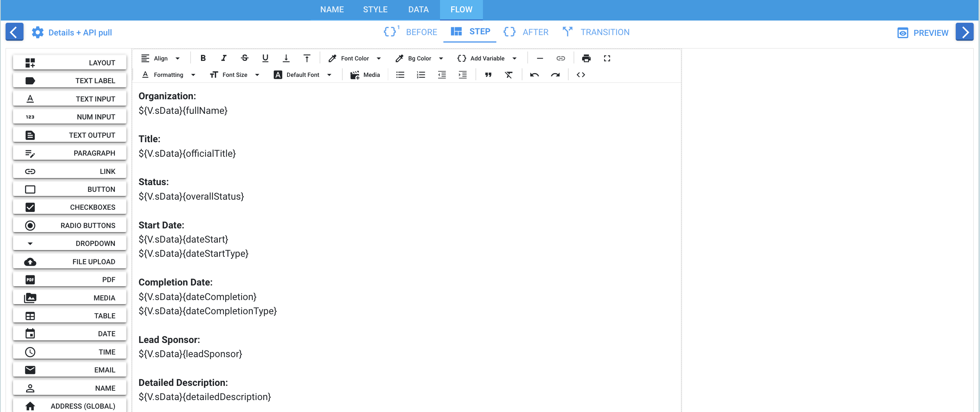The height and width of the screenshot is (412, 980).
Task: Open the Default Font dropdown
Action: 303,75
